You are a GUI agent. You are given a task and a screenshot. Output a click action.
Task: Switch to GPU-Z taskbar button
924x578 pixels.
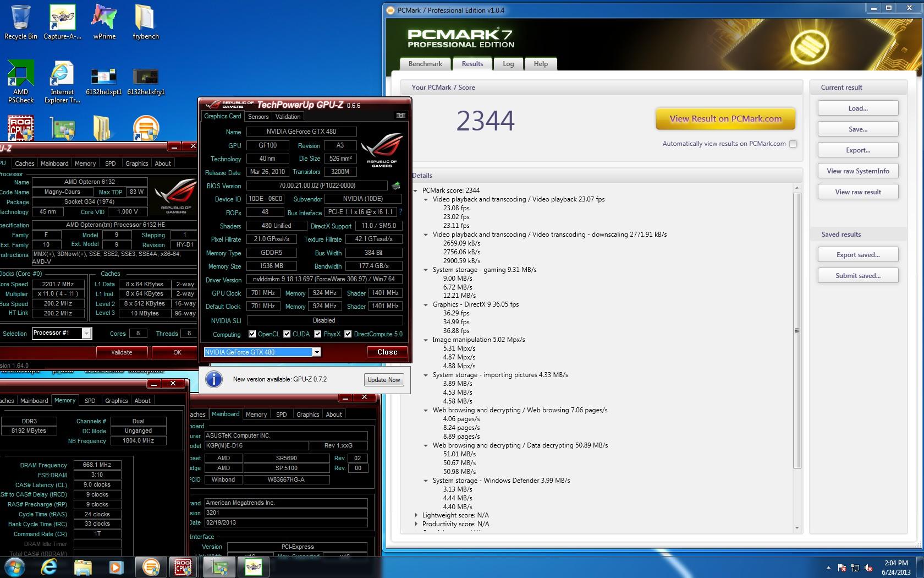click(221, 567)
